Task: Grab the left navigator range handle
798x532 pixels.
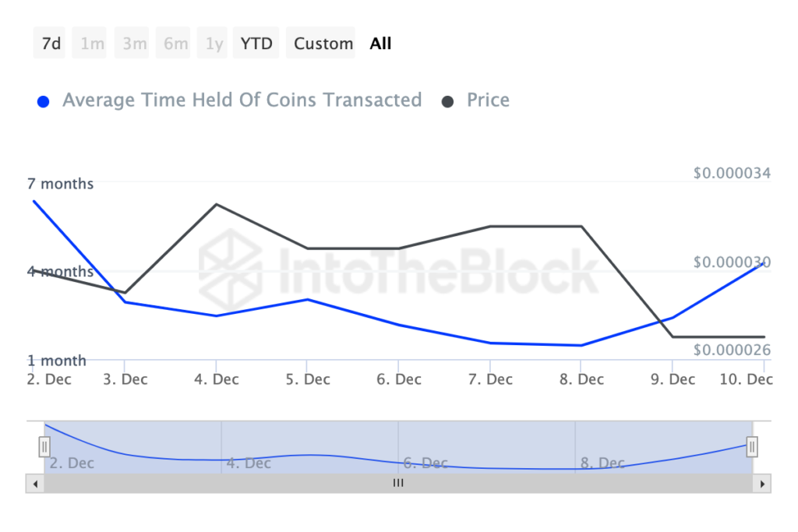Action: coord(44,446)
